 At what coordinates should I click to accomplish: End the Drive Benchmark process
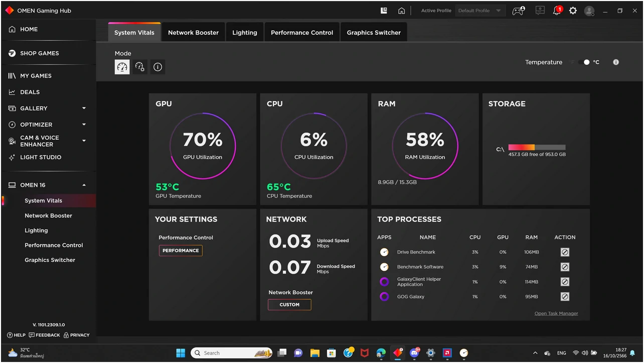coord(565,252)
